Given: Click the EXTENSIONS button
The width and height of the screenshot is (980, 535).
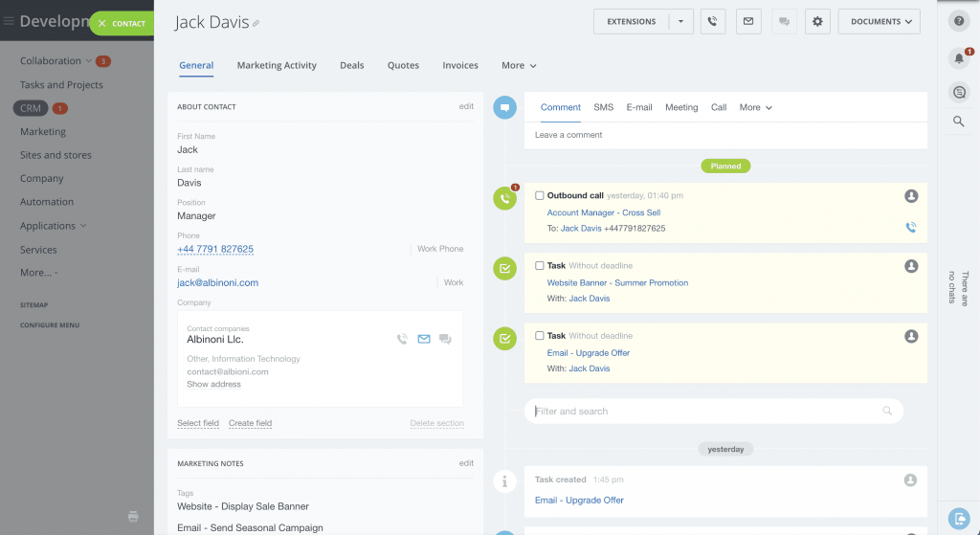Looking at the screenshot, I should tap(632, 21).
